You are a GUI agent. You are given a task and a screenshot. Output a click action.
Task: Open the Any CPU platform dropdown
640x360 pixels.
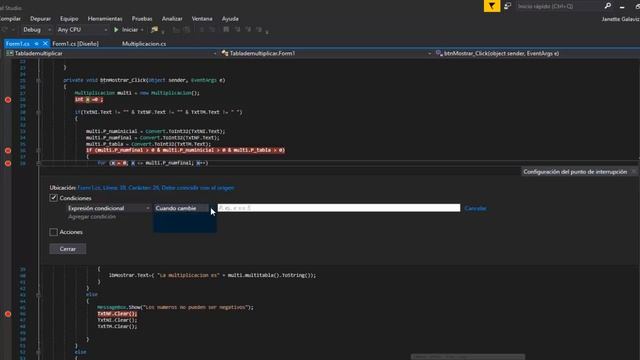tap(82, 30)
